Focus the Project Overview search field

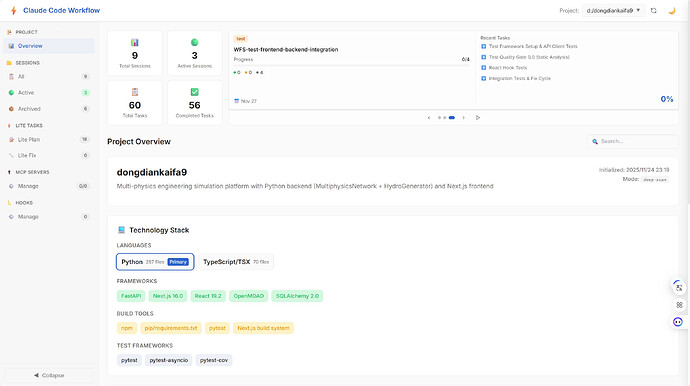632,141
